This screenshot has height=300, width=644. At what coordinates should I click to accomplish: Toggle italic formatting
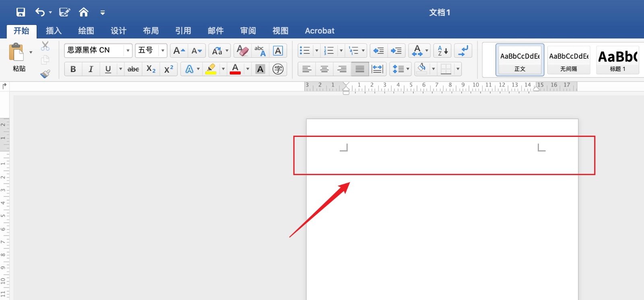[x=91, y=69]
